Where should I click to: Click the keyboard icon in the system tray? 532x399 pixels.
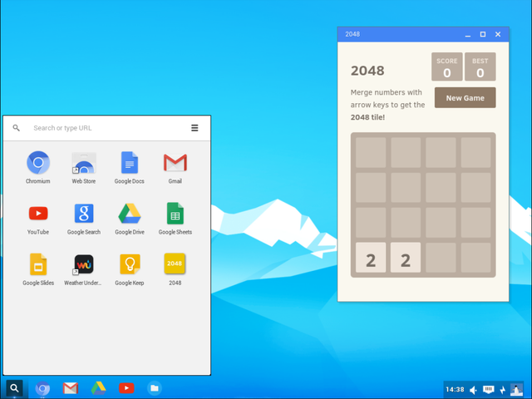click(488, 389)
